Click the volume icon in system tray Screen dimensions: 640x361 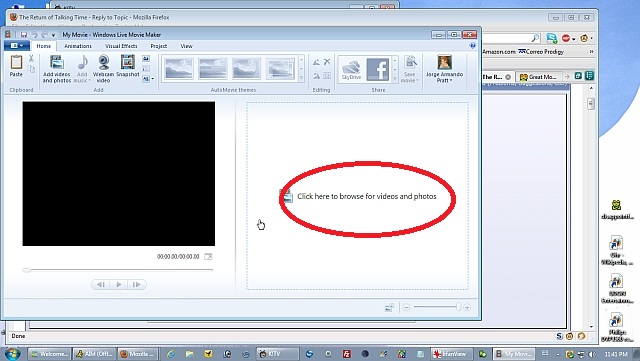(x=592, y=354)
